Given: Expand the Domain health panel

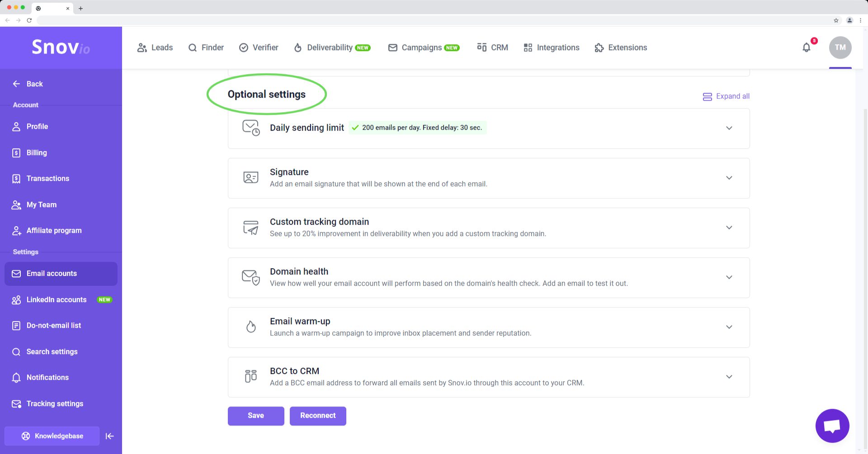Looking at the screenshot, I should tap(729, 277).
